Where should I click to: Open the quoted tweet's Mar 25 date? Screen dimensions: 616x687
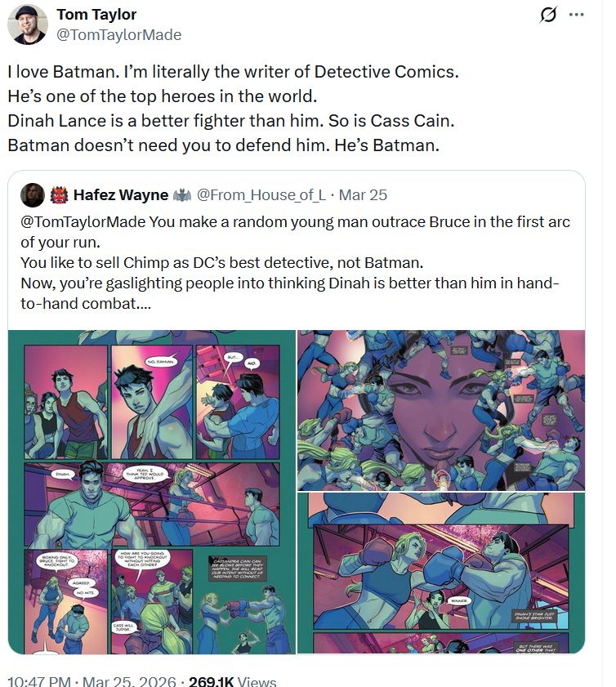[x=363, y=194]
